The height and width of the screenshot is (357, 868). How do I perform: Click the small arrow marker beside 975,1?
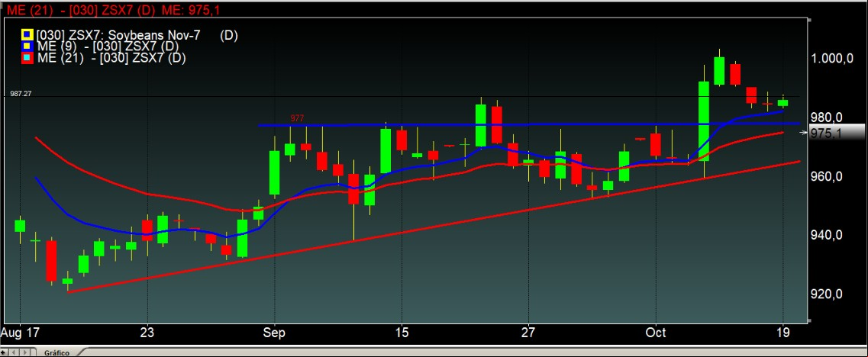[x=805, y=133]
